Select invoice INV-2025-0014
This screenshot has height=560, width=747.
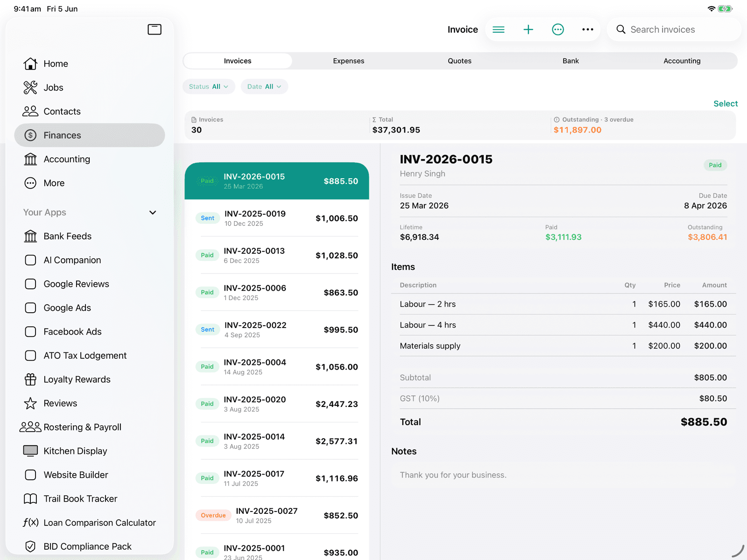coord(277,441)
